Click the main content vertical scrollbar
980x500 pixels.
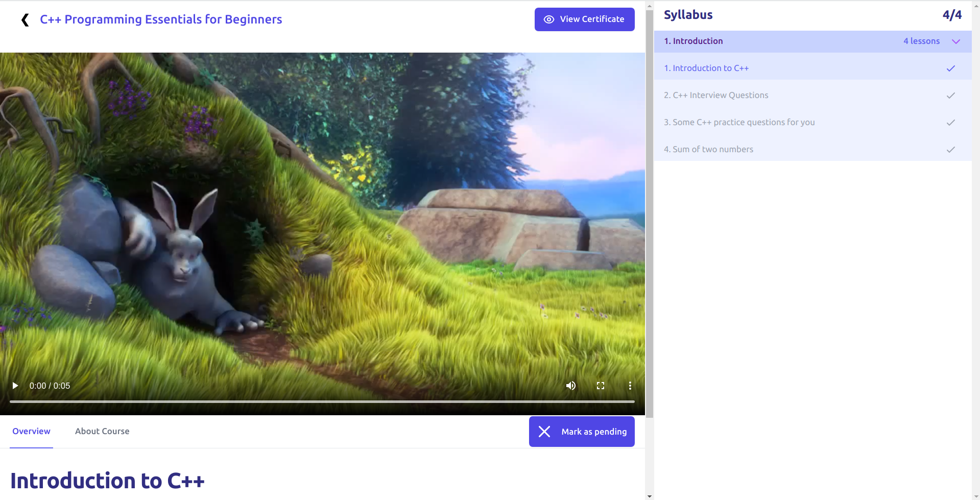tap(650, 215)
